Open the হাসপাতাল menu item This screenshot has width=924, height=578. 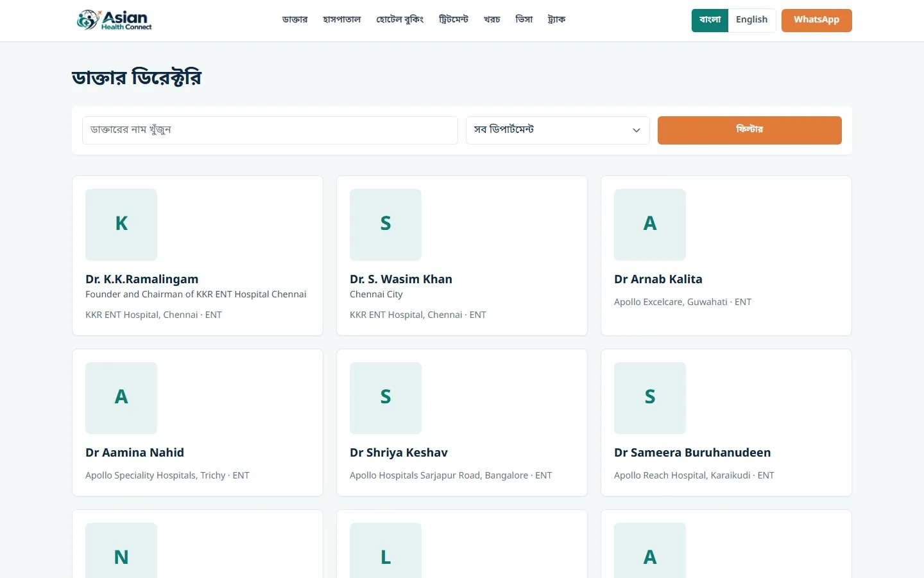[x=342, y=20]
